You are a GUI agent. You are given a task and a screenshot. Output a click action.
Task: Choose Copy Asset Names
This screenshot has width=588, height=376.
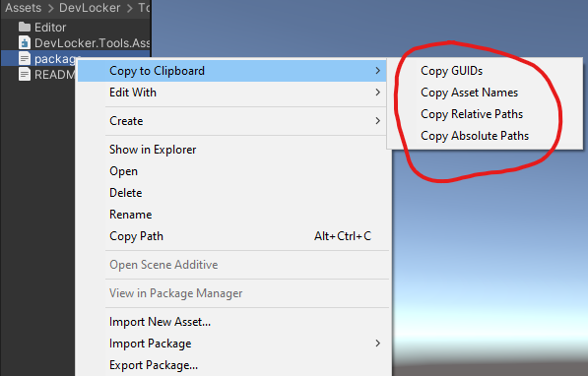click(469, 93)
